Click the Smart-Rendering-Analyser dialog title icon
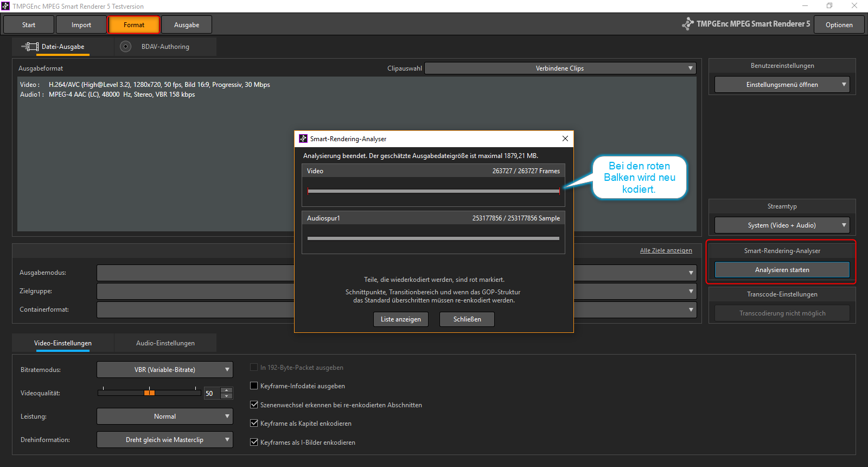Image resolution: width=868 pixels, height=467 pixels. [x=303, y=138]
